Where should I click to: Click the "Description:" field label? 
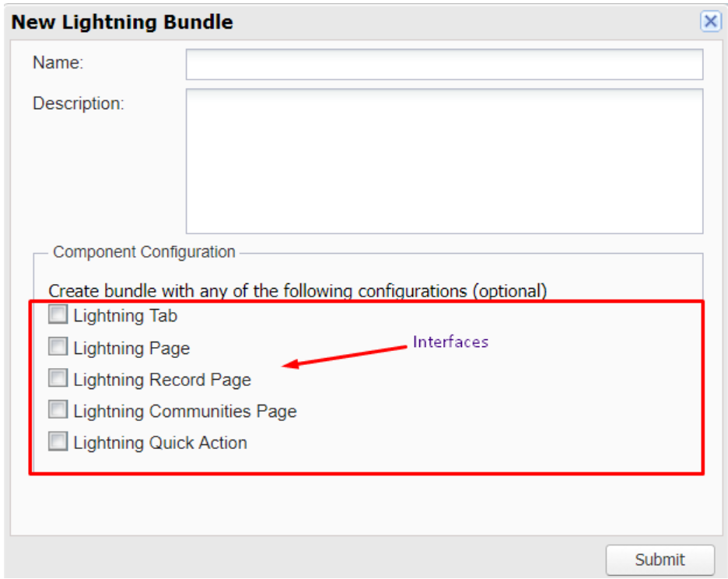point(79,104)
